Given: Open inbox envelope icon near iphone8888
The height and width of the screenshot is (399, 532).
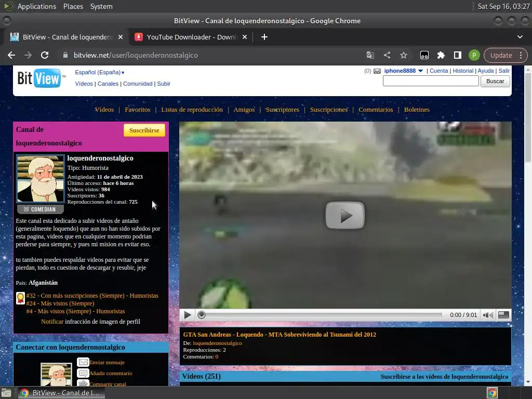Looking at the screenshot, I should point(377,71).
